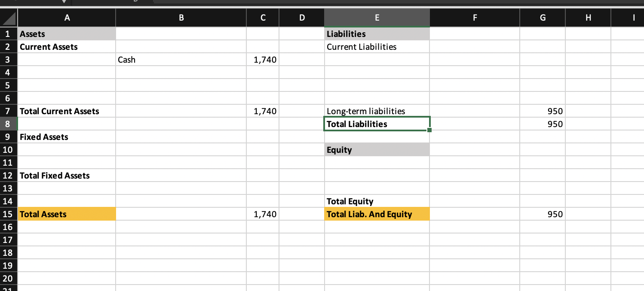Viewport: 644px width, 291px height.
Task: Select row header 15
Action: pyautogui.click(x=8, y=214)
